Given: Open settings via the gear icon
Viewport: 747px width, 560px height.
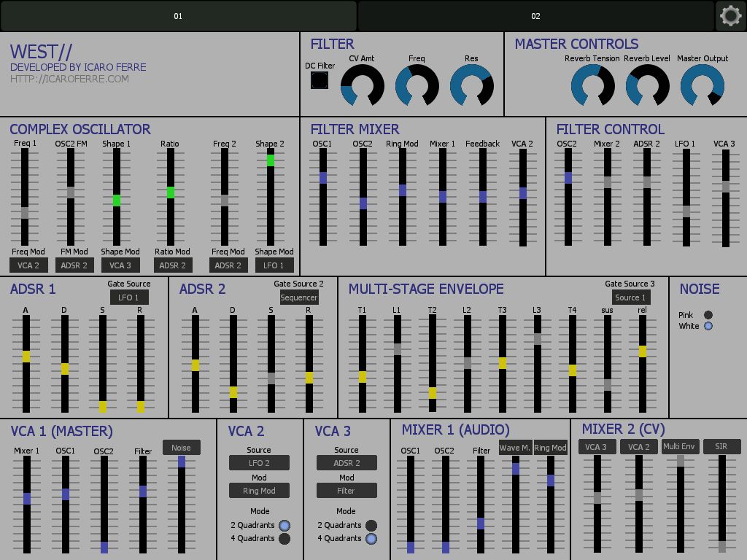Looking at the screenshot, I should pos(731,16).
